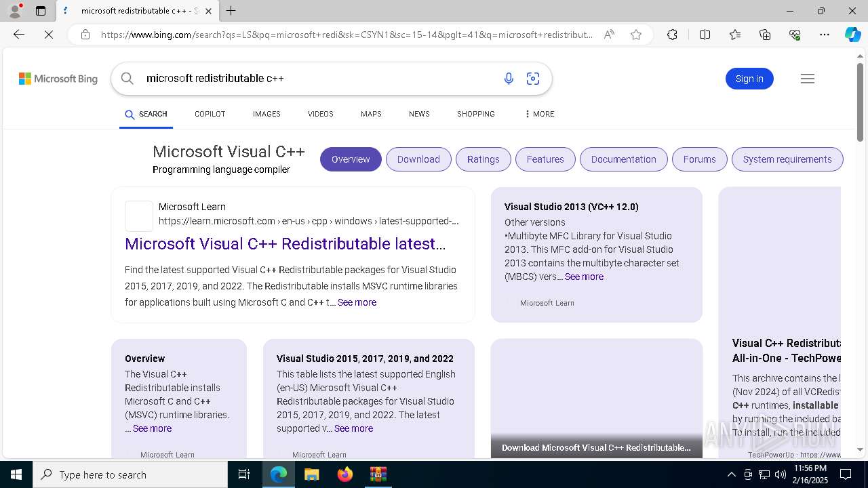Viewport: 868px width, 488px height.
Task: Open the Extensions puzzle icon
Action: click(672, 35)
